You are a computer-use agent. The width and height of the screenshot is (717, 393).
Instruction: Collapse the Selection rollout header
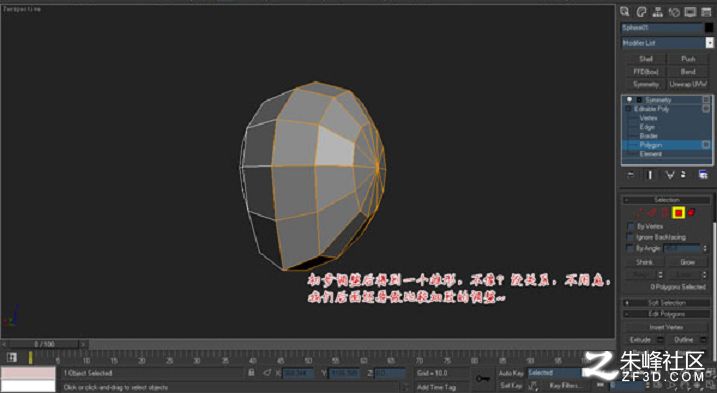[667, 200]
